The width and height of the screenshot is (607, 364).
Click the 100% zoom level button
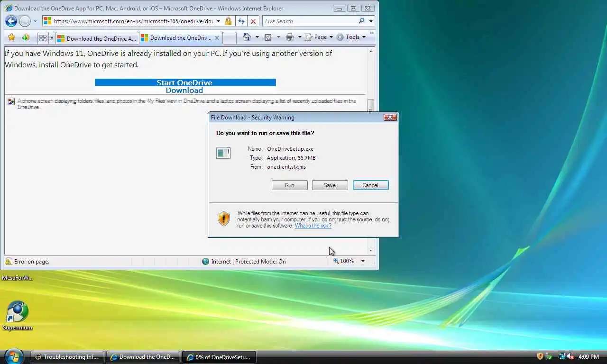[344, 261]
